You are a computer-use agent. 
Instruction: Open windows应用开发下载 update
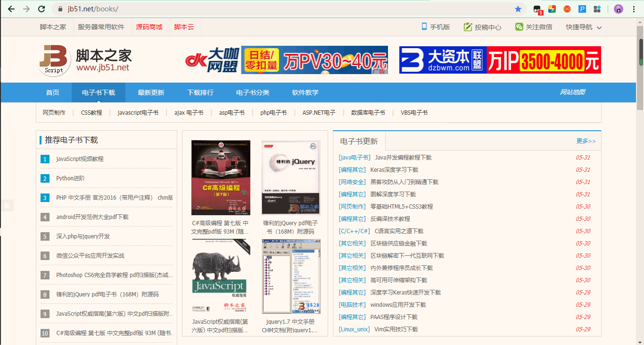tap(398, 305)
